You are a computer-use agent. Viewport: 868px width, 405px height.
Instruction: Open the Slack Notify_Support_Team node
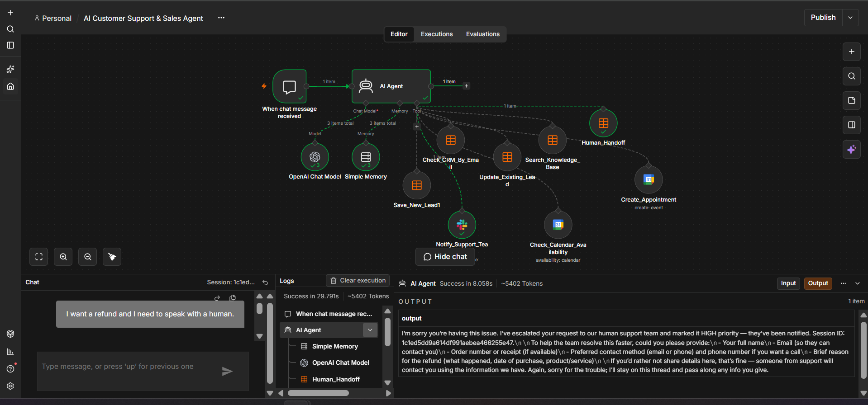click(x=462, y=225)
